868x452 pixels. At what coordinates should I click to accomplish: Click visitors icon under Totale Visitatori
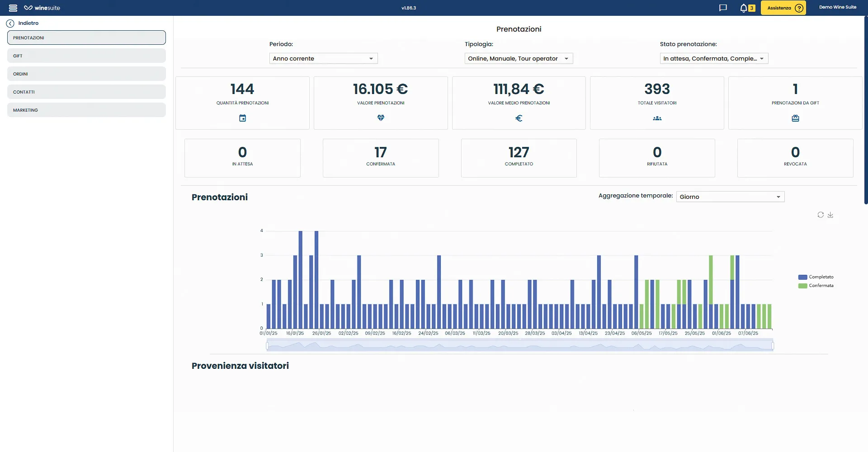[x=657, y=118]
